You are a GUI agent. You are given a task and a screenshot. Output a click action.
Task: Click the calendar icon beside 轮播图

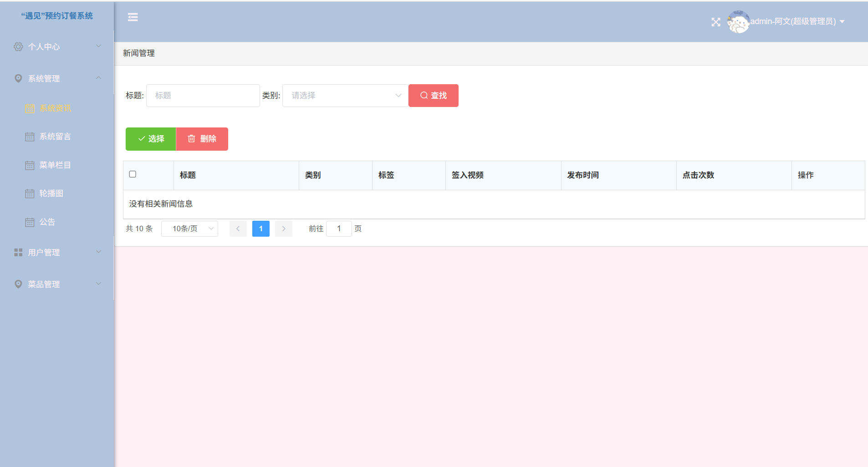30,193
